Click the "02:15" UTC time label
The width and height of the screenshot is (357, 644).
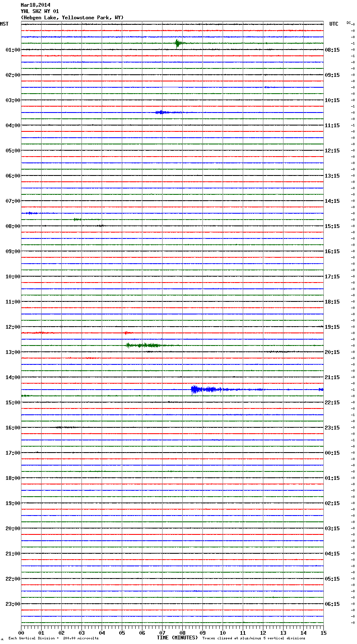pyautogui.click(x=332, y=503)
